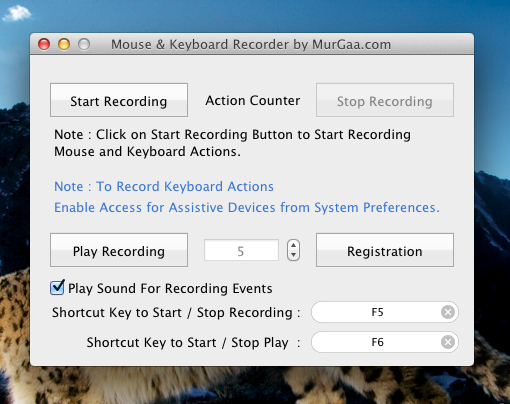Click the greyed-out zoom window button

(84, 44)
